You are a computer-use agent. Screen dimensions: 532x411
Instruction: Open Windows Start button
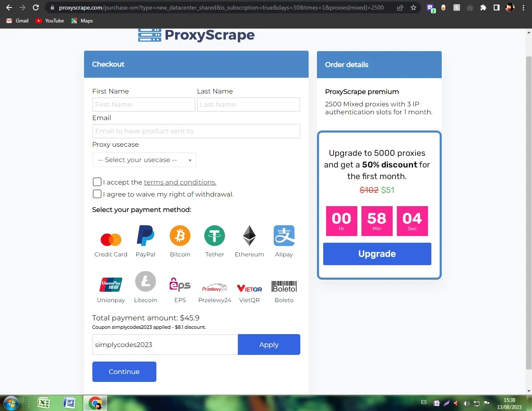click(11, 403)
